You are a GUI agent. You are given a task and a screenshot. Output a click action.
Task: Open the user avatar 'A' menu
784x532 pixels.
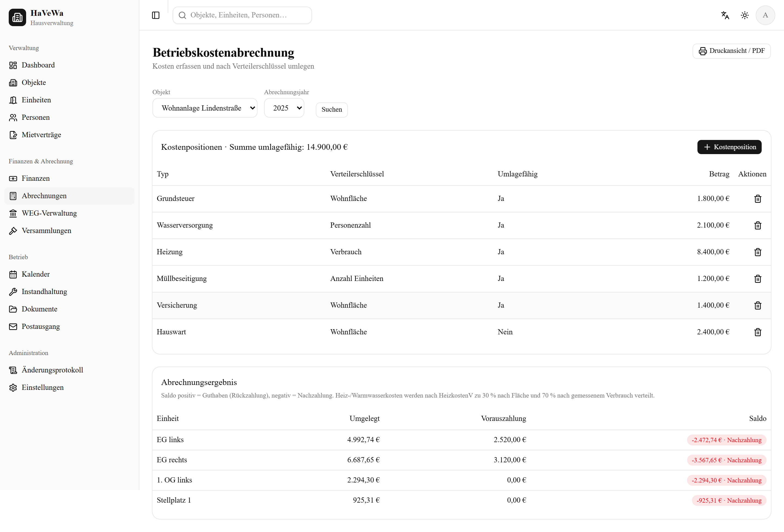[765, 15]
